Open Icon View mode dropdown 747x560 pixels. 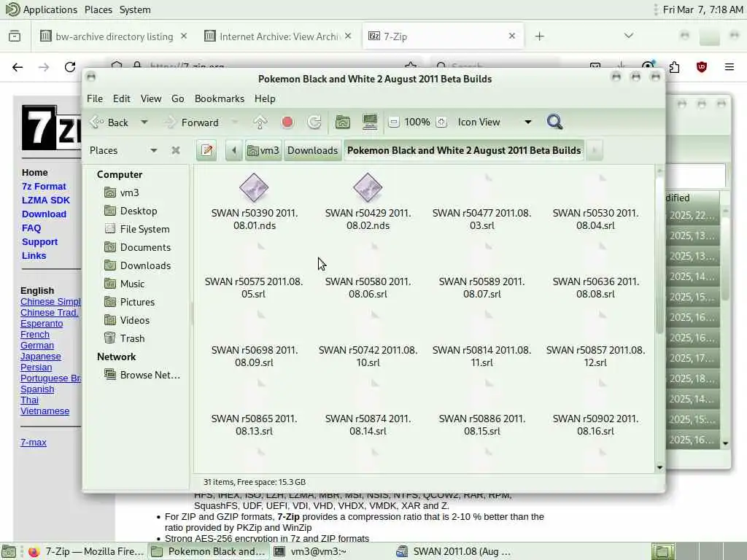(495, 122)
